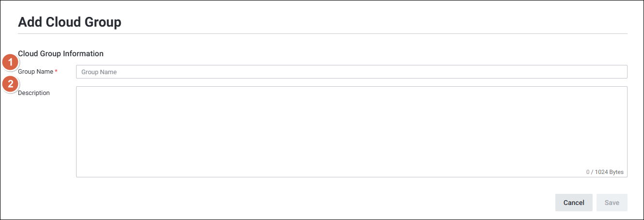The image size is (644, 220).
Task: Click the orange number 1 callout badge
Action: coord(11,63)
